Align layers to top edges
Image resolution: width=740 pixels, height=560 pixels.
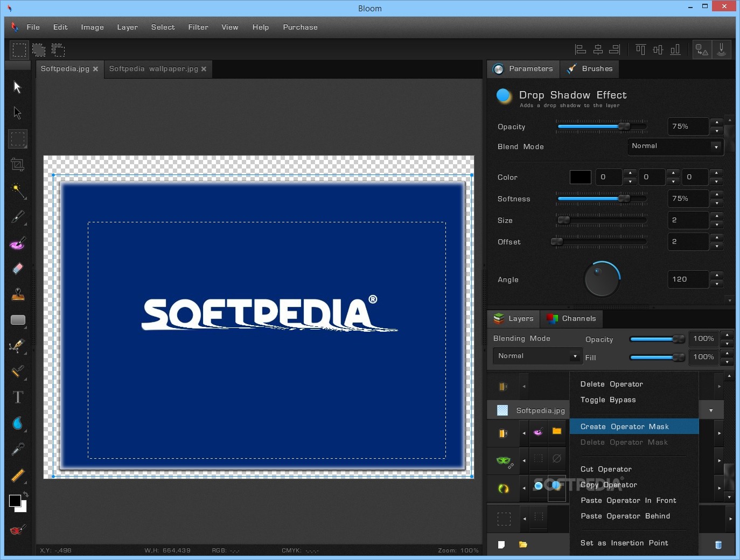640,50
